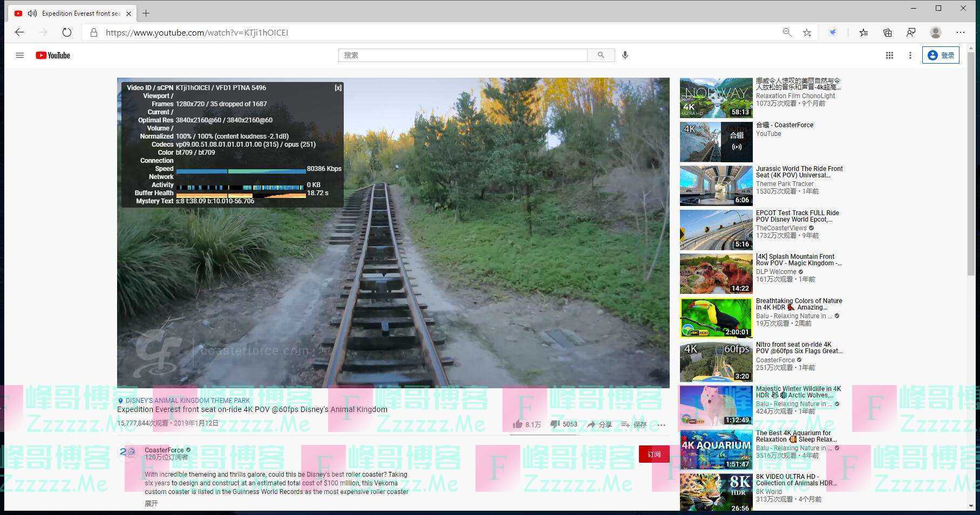This screenshot has height=515, width=980.
Task: Open Disney's Animal Kingdom Theme Park location link
Action: 187,401
